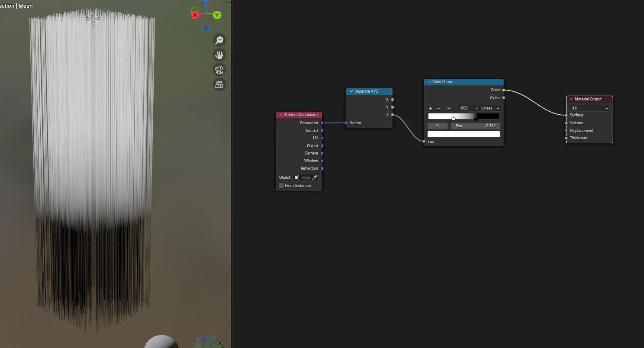Click the Displacement input socket
644x348 pixels.
pos(566,131)
